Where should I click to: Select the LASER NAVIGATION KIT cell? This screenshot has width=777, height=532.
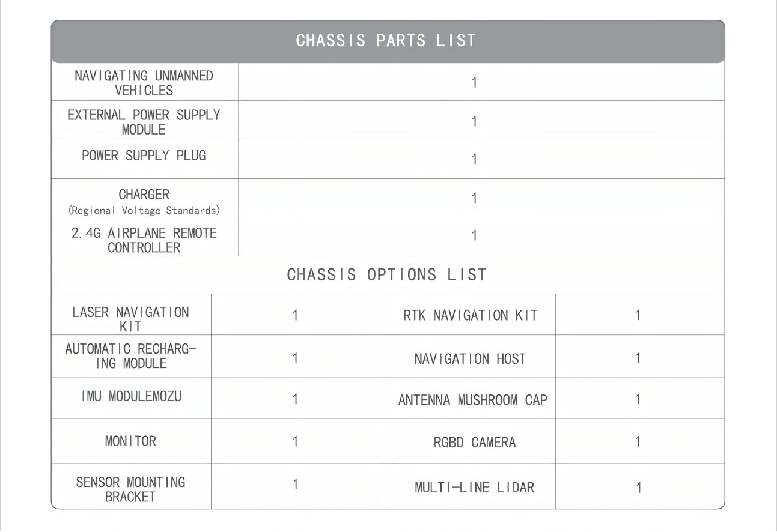(x=130, y=320)
